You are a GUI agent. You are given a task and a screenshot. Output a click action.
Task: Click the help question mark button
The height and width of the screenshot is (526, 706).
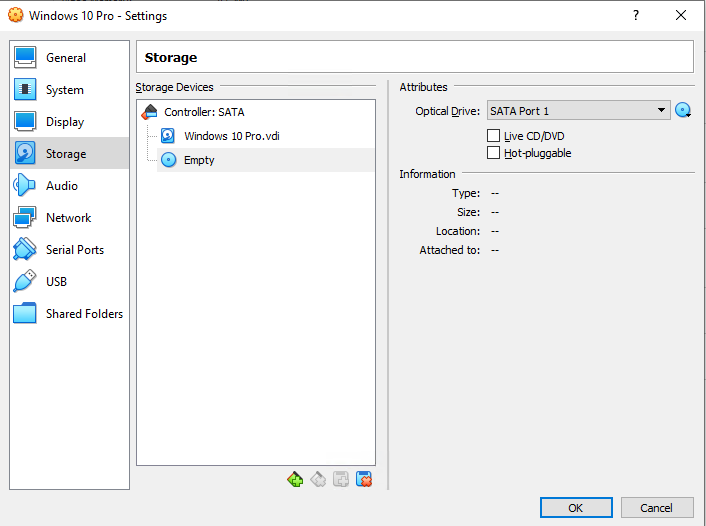pos(635,15)
